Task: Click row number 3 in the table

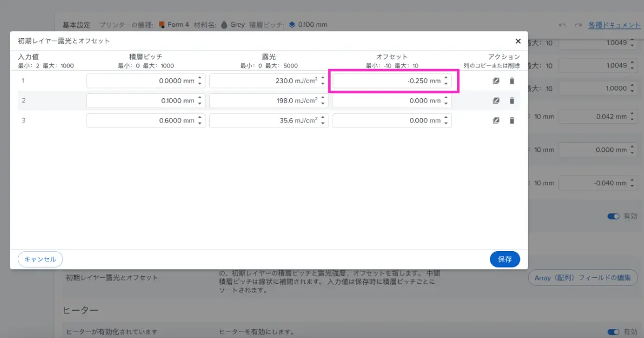Action: [x=24, y=121]
